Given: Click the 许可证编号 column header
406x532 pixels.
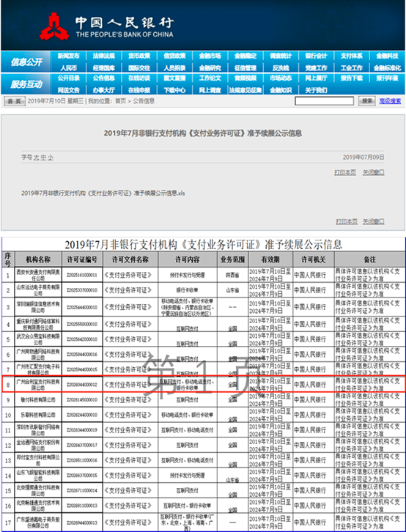Looking at the screenshot, I should [x=82, y=259].
